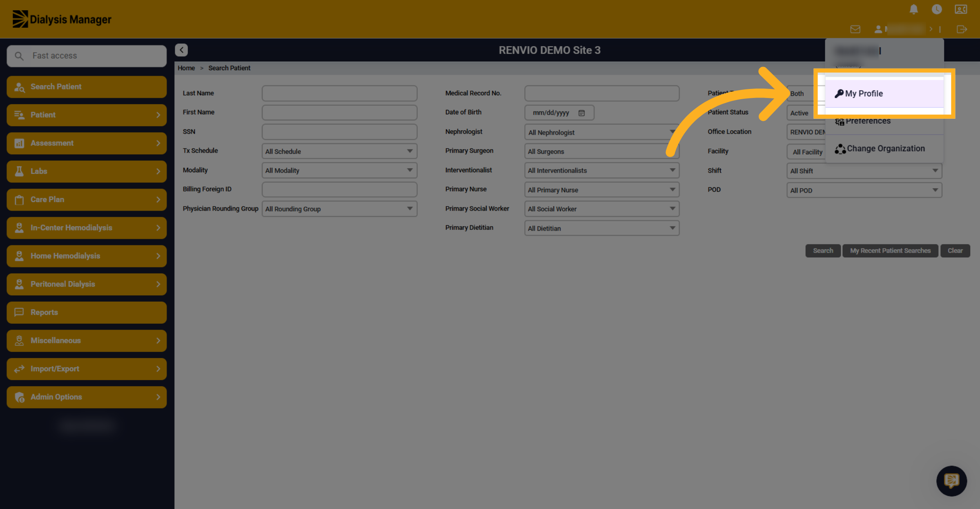The height and width of the screenshot is (509, 980).
Task: Click the Last Name input field
Action: tap(339, 93)
